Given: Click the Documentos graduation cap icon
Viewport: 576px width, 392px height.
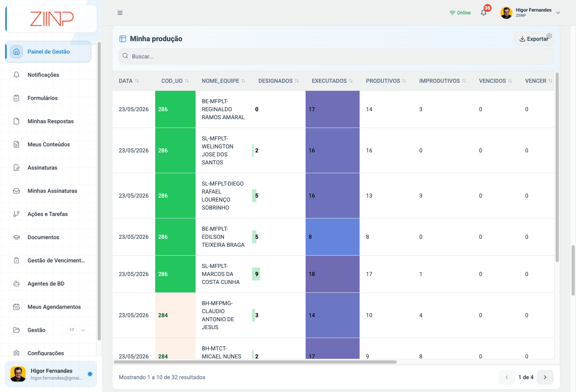Looking at the screenshot, I should coord(16,237).
